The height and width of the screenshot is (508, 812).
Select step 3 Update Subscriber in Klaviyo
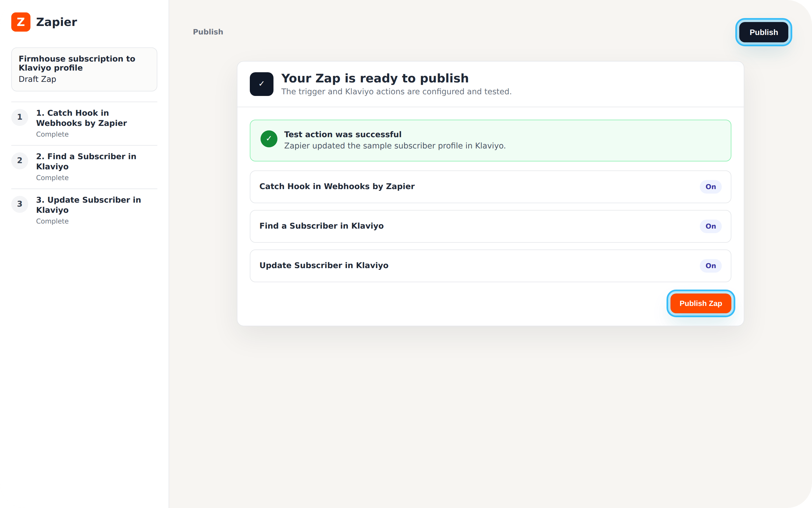click(x=84, y=211)
